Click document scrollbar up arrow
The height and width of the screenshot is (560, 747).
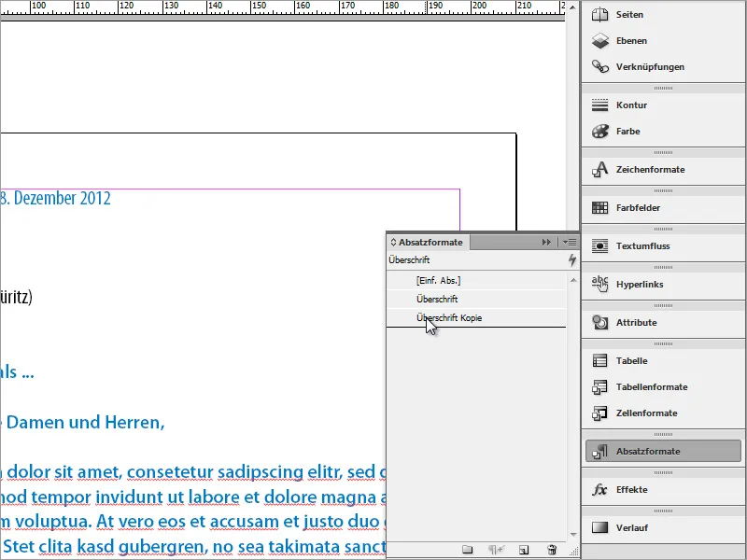click(572, 7)
